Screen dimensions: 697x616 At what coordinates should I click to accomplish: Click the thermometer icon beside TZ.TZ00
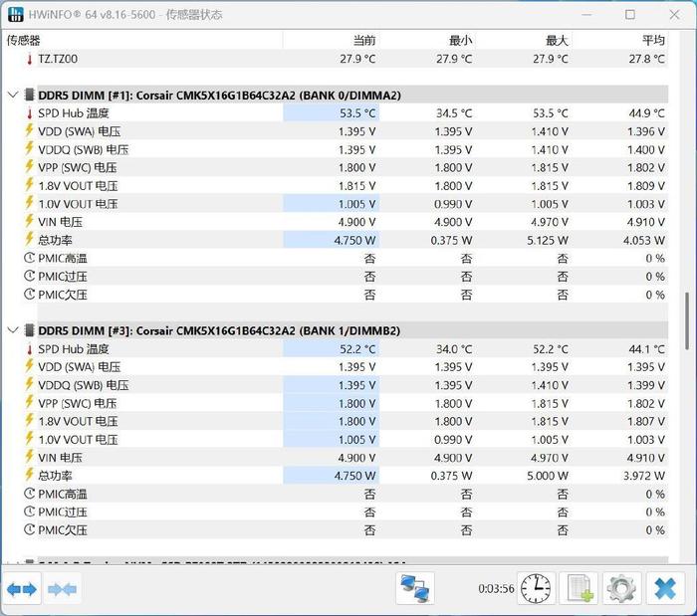pos(30,59)
